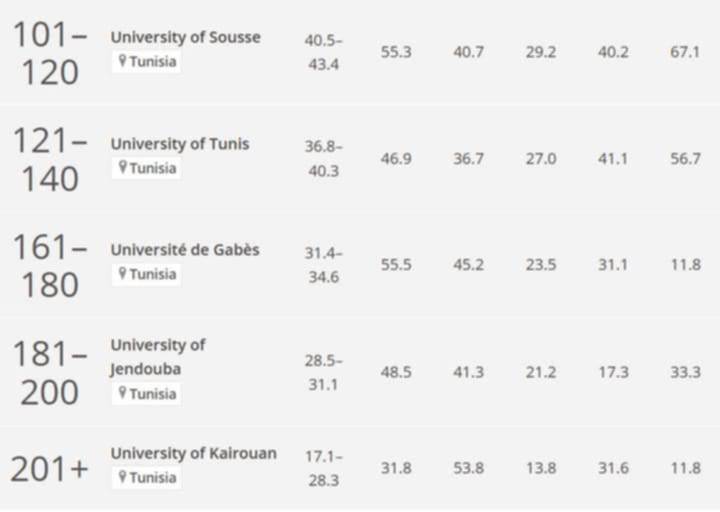Viewport: 720px width, 512px height.
Task: Click the location pin icon under University of Jendouba
Action: pos(122,393)
